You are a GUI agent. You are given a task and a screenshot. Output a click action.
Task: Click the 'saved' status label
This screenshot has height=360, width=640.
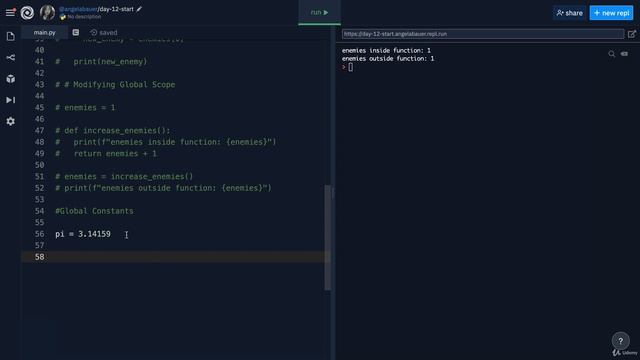click(108, 33)
